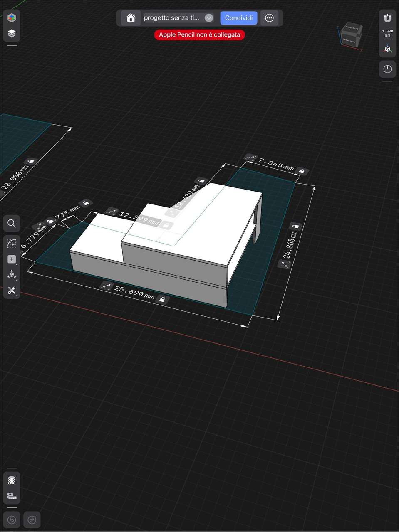
Task: Expand the project name dropdown chevron
Action: point(209,18)
